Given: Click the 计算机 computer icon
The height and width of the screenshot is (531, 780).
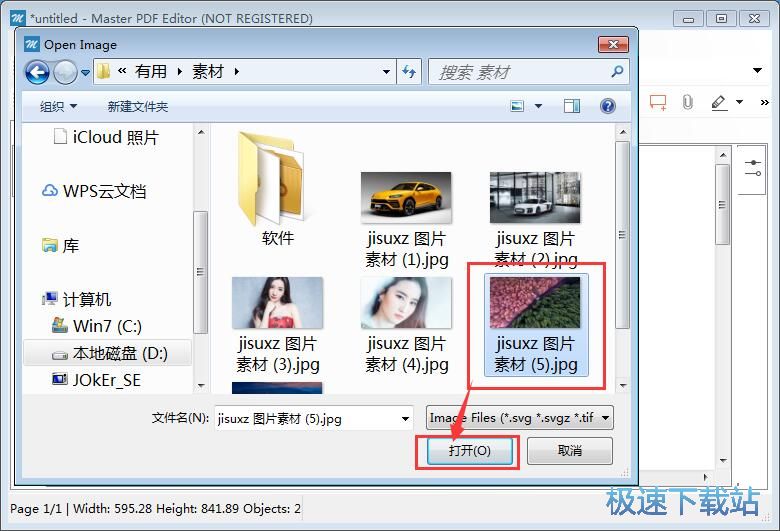Looking at the screenshot, I should point(50,299).
